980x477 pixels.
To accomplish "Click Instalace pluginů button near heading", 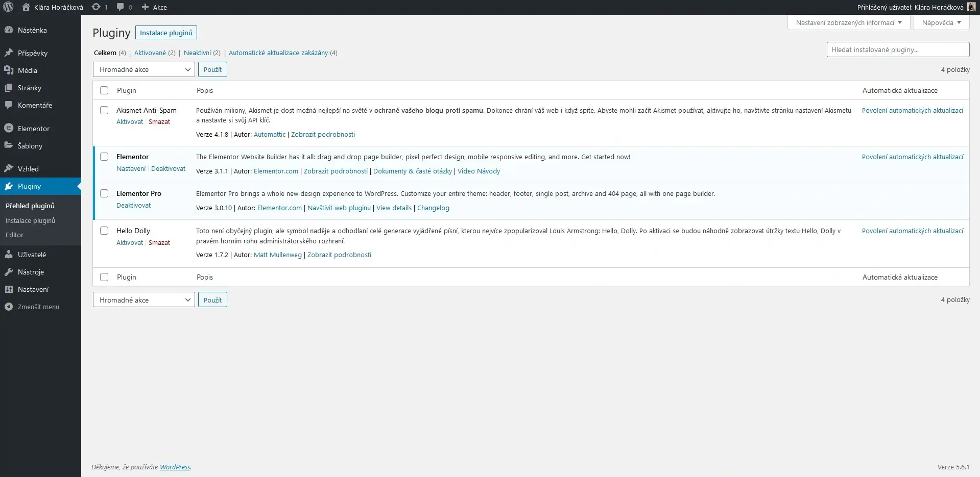I will pyautogui.click(x=166, y=33).
